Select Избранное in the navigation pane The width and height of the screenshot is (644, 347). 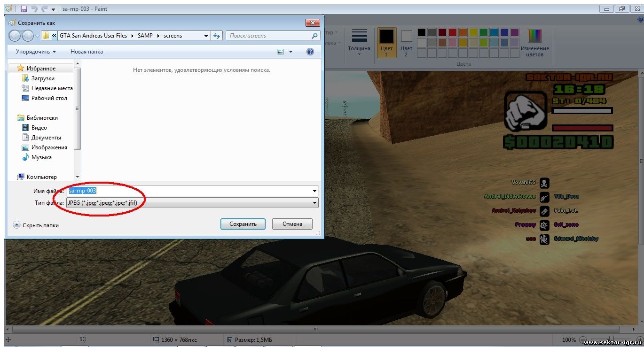(41, 69)
